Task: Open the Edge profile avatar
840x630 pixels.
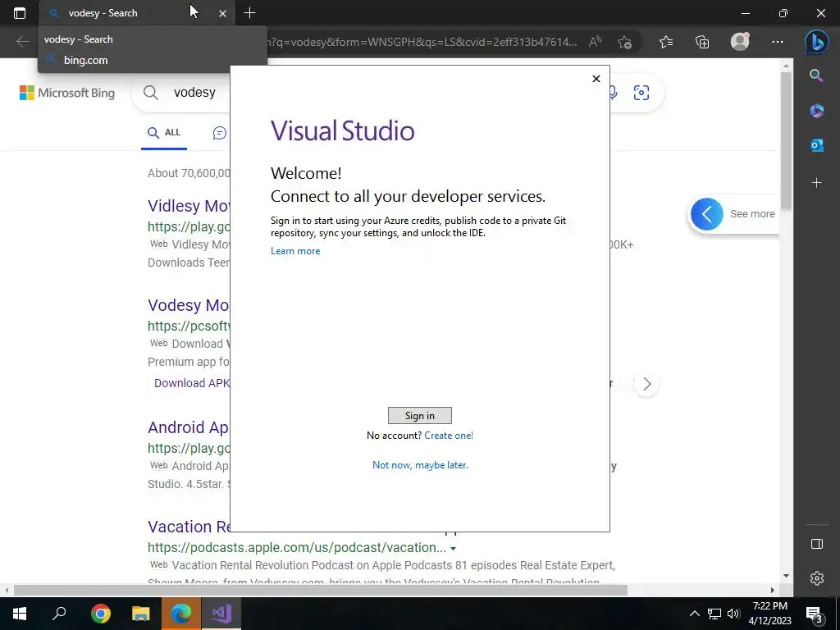Action: pyautogui.click(x=740, y=42)
